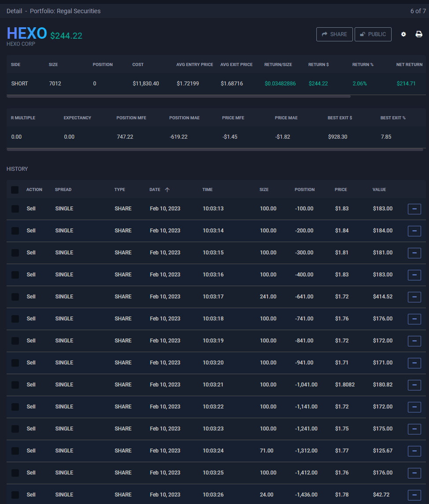Click the position value -1,436.00
Screen dimensions: 429x504
(306, 495)
